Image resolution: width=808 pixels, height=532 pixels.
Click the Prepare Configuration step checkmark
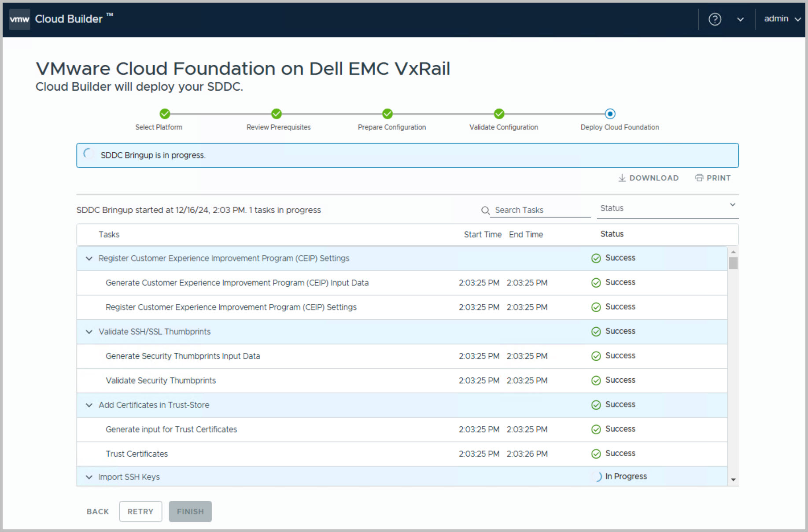(387, 114)
